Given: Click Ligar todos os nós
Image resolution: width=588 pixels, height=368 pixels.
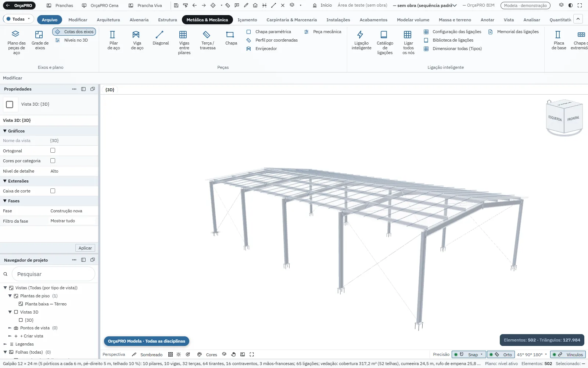Looking at the screenshot, I should click(408, 43).
